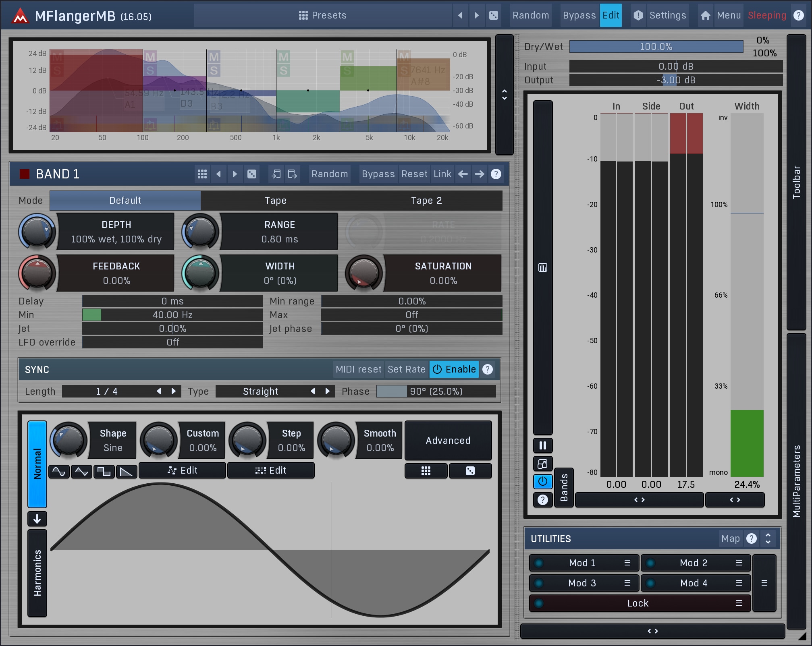Click the meter display mode icon
Viewport: 812px width, 646px height.
click(543, 267)
